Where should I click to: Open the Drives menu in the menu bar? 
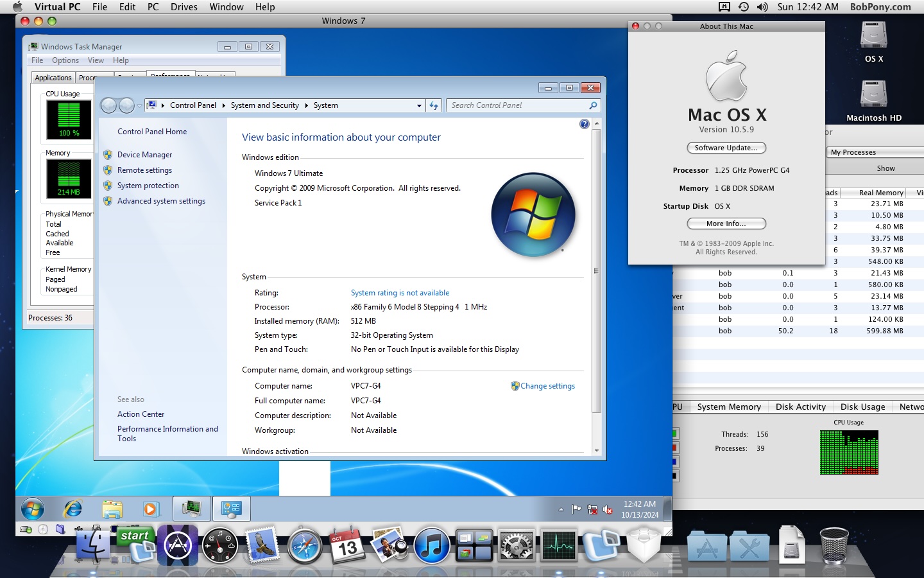pos(184,7)
